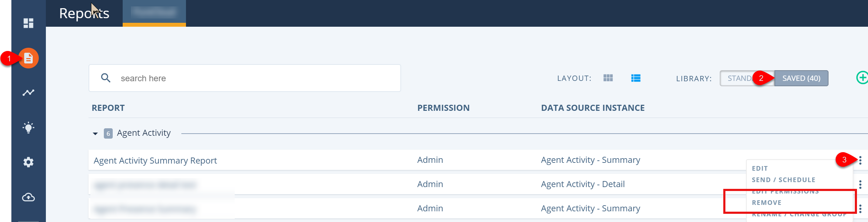Switch layout to list view
The width and height of the screenshot is (868, 222).
tap(636, 78)
